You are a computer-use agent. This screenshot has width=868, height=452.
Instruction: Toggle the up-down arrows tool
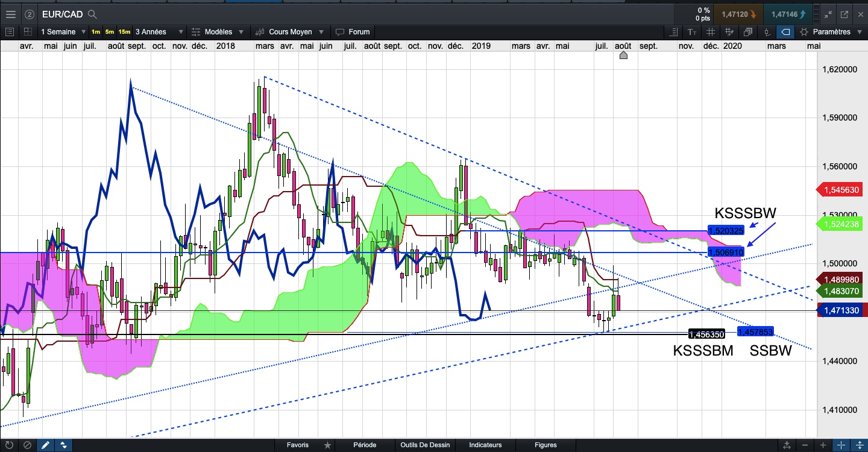coord(63,445)
